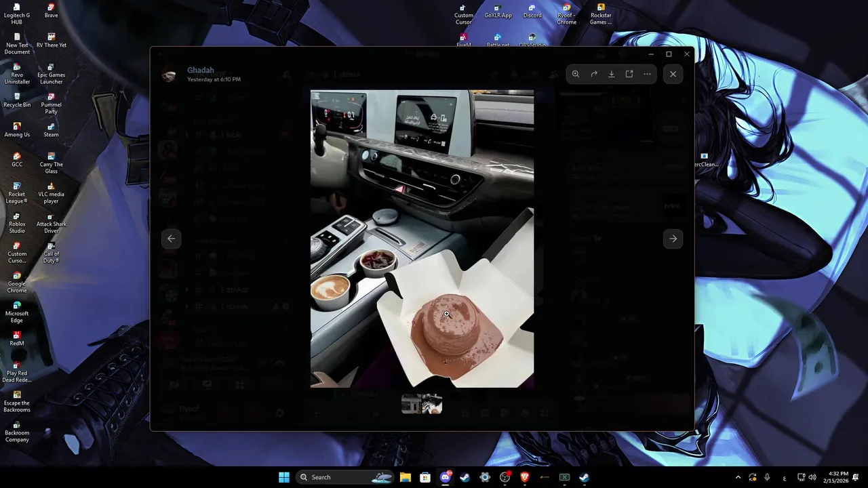The height and width of the screenshot is (488, 868).
Task: Open Rockstar Games Launcher shortcut
Action: tap(601, 14)
